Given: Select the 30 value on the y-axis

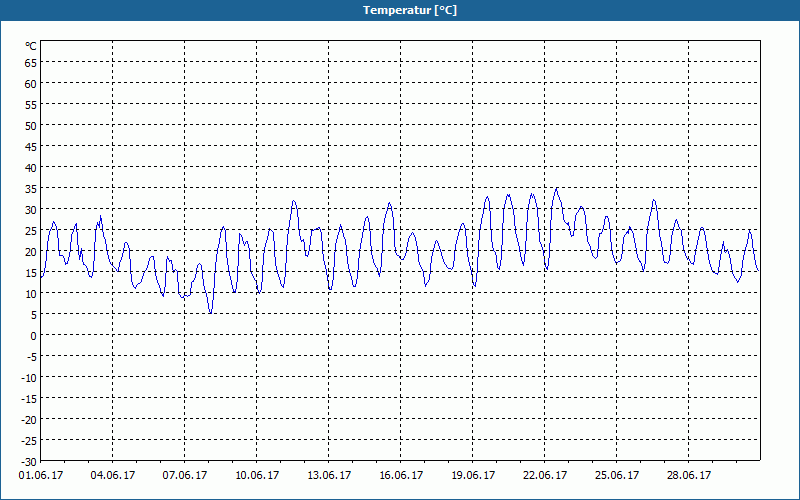Looking at the screenshot, I should 31,210.
